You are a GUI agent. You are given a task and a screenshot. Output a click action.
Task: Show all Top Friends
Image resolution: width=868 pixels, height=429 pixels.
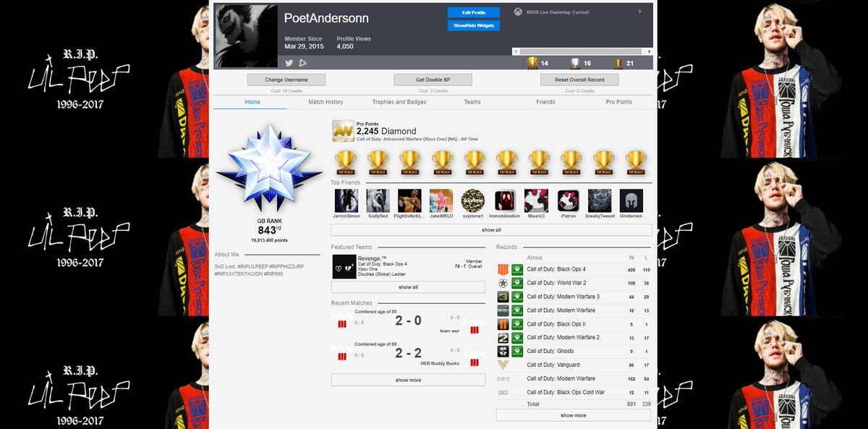point(491,230)
